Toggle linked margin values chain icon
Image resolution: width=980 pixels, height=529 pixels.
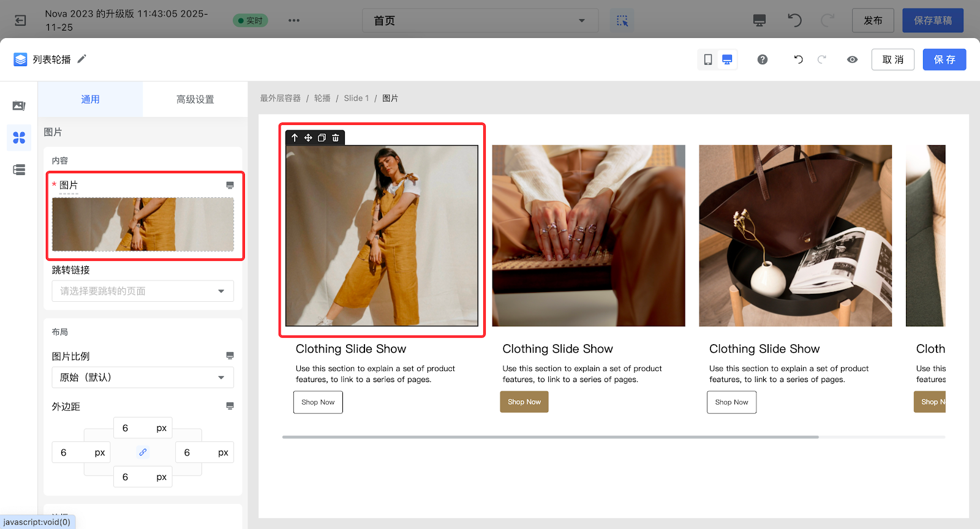[x=143, y=452]
